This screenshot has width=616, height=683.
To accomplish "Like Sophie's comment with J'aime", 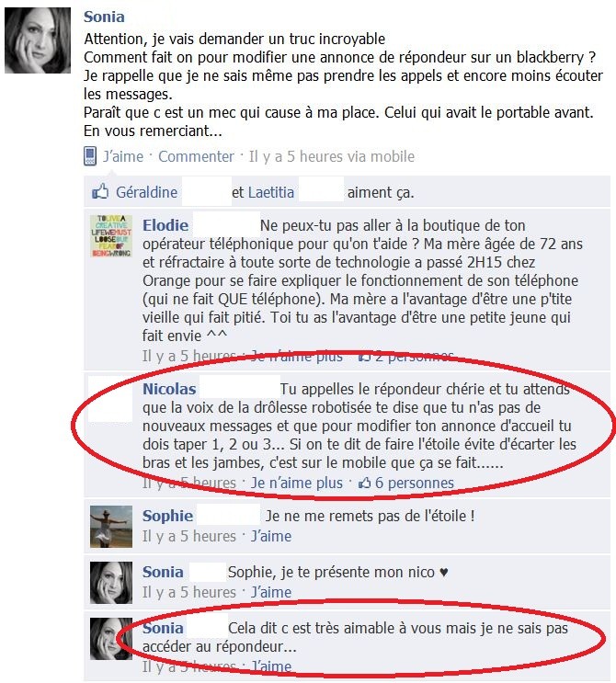I will click(271, 536).
